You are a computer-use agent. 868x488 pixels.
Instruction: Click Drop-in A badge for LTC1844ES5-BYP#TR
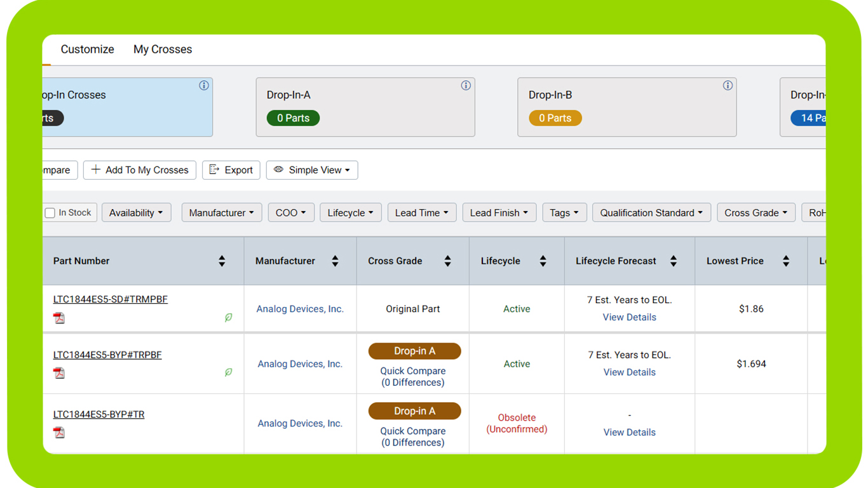tap(415, 411)
